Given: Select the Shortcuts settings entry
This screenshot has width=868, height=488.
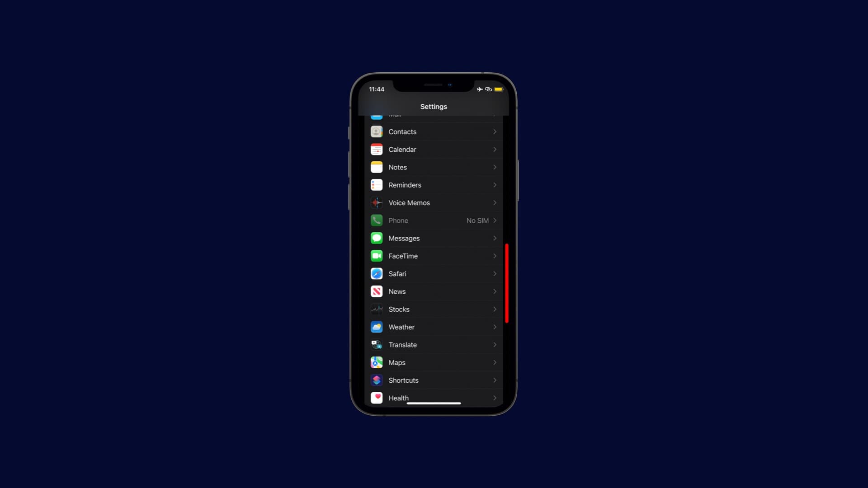Looking at the screenshot, I should point(434,380).
